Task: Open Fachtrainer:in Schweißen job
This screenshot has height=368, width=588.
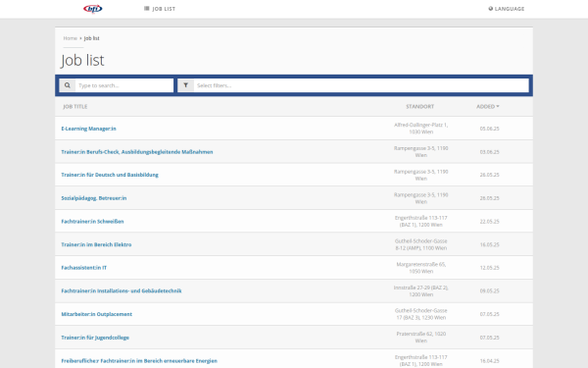Action: (92, 221)
